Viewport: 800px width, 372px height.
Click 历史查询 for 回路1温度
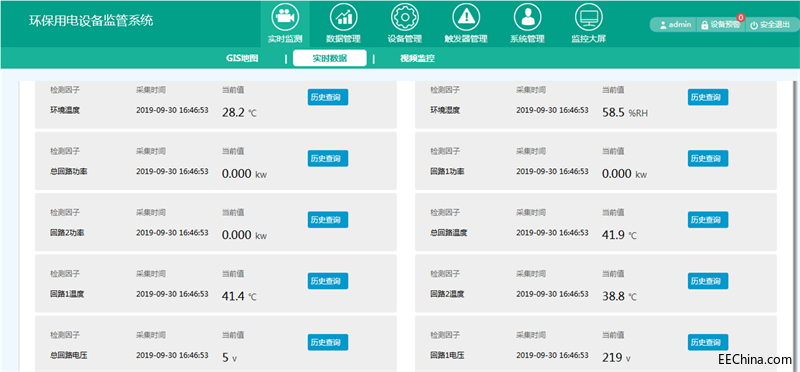328,281
